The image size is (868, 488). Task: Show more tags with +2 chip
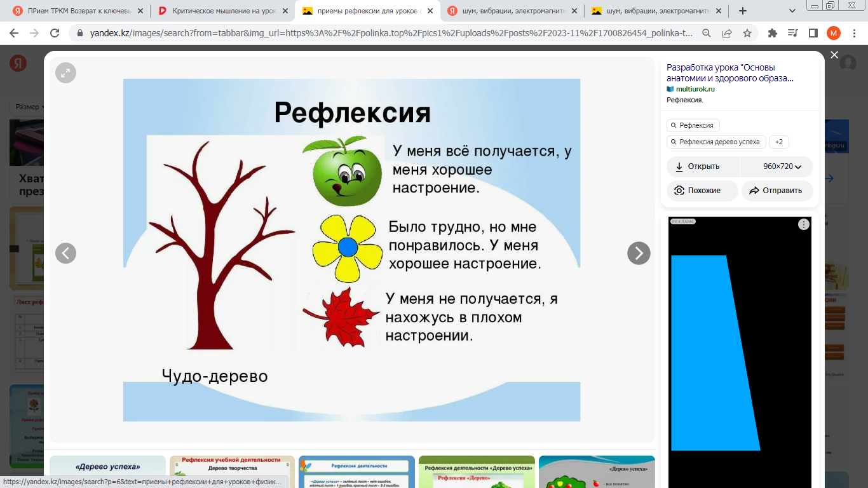click(x=778, y=142)
